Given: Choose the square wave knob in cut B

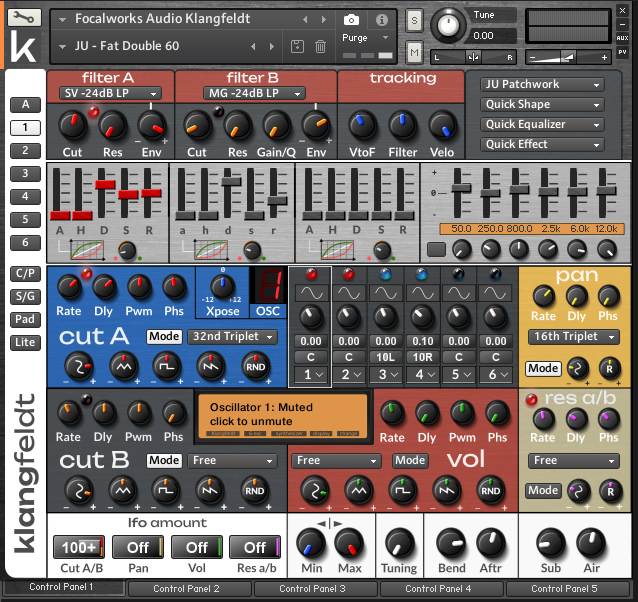Looking at the screenshot, I should click(164, 490).
